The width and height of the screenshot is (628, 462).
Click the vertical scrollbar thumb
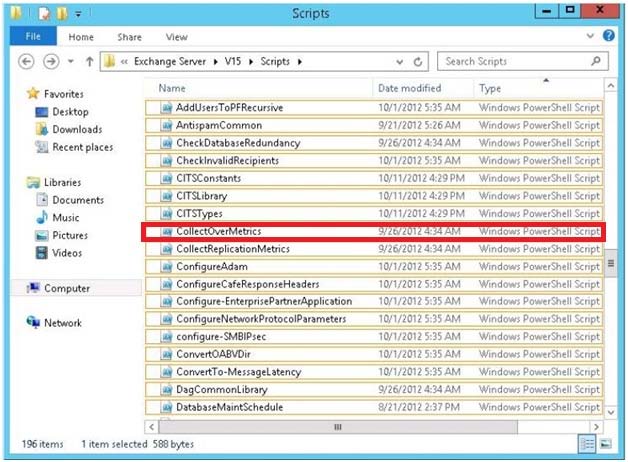coord(611,263)
